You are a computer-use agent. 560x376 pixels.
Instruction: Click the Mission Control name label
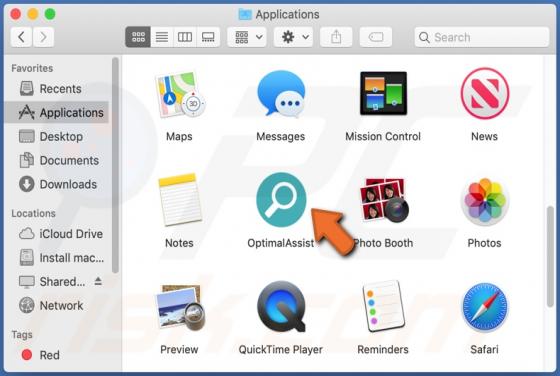coord(383,136)
